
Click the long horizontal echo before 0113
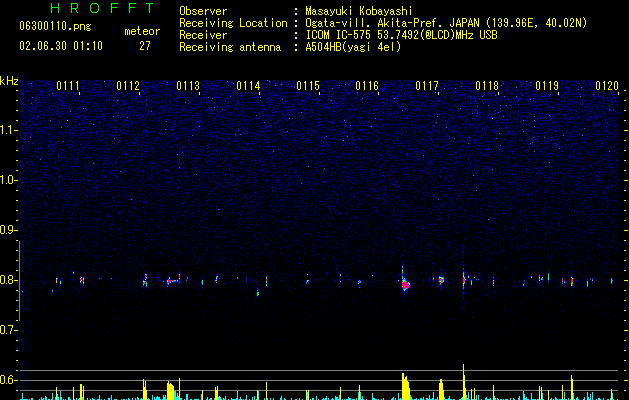point(173,281)
